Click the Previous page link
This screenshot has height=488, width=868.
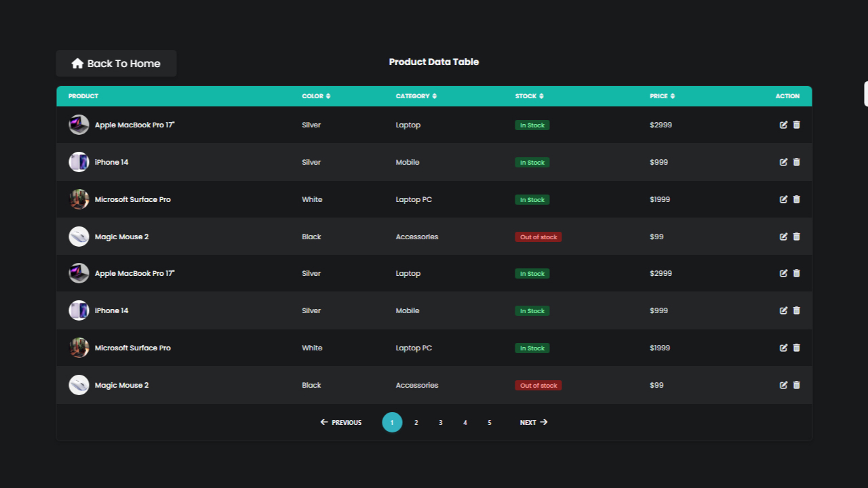coord(341,423)
